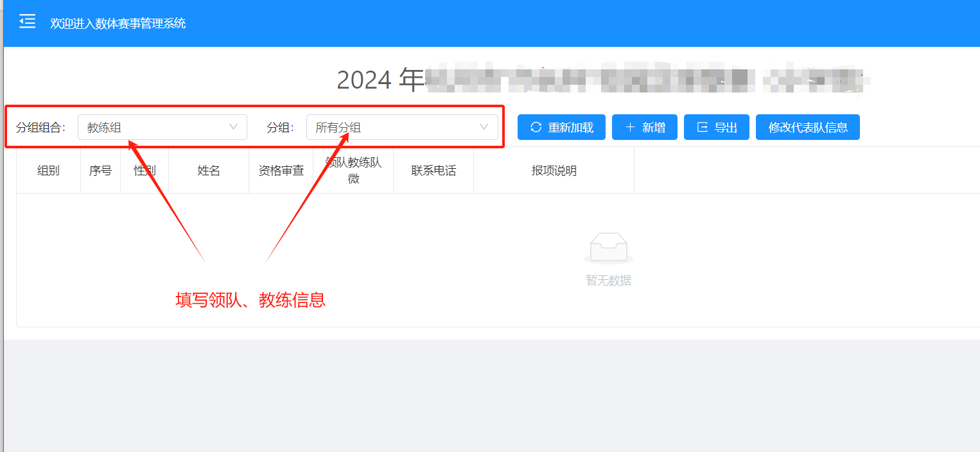
Task: Select the 联系电话 column header
Action: (x=433, y=170)
